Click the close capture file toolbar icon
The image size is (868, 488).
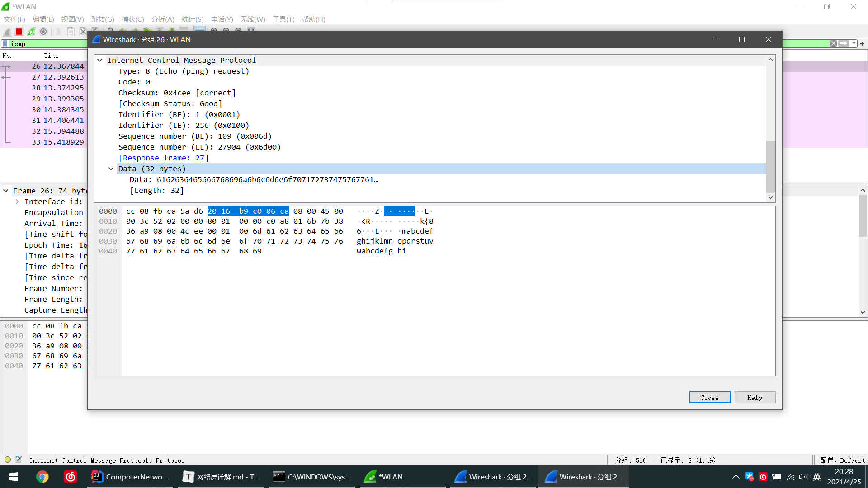pyautogui.click(x=83, y=32)
